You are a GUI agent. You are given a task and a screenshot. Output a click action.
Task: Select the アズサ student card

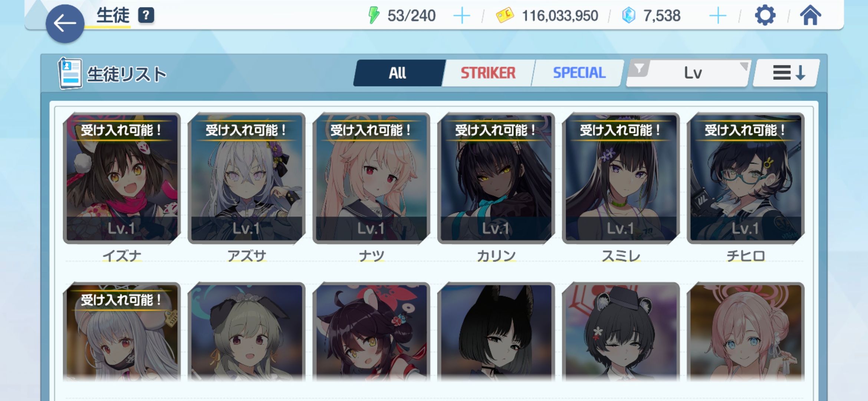[246, 179]
